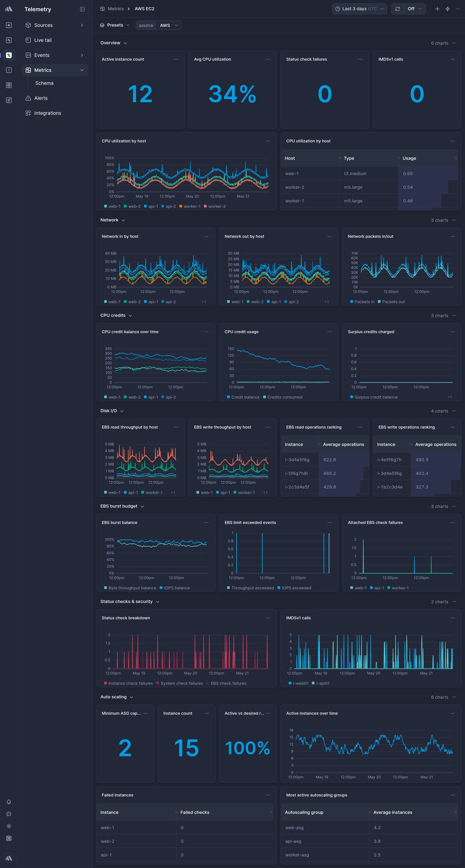Open the Presets dropdown
This screenshot has height=868, width=465.
click(x=115, y=25)
